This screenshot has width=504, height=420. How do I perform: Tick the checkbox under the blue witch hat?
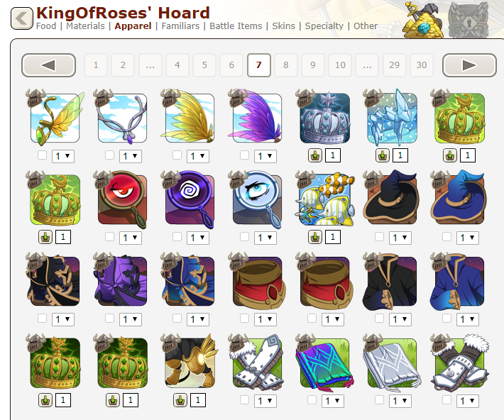tap(447, 237)
